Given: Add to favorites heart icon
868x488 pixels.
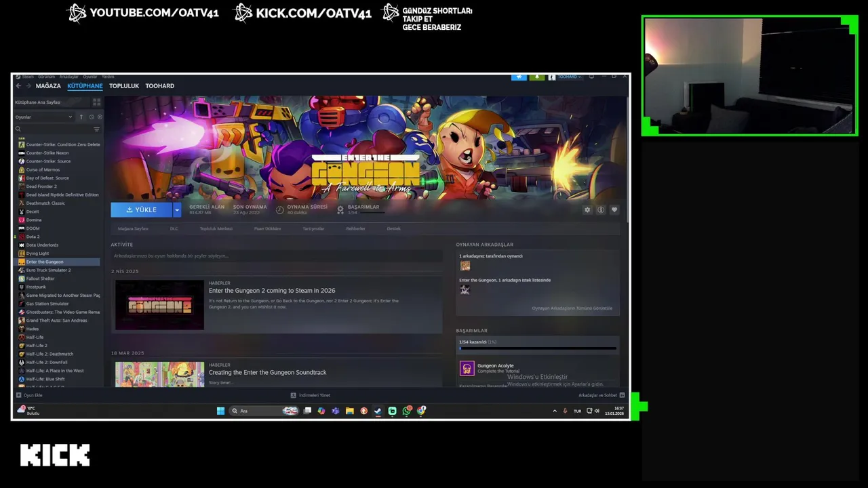Looking at the screenshot, I should click(614, 210).
